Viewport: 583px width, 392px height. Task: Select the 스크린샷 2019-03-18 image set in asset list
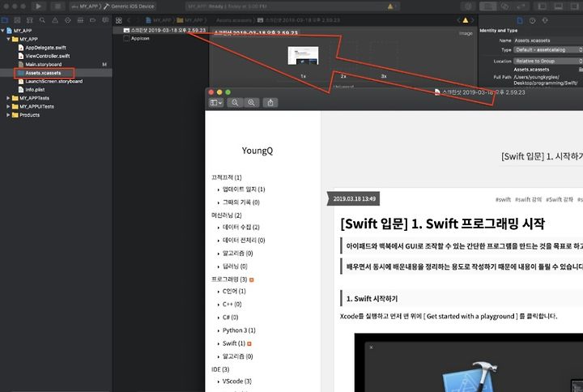[x=164, y=30]
